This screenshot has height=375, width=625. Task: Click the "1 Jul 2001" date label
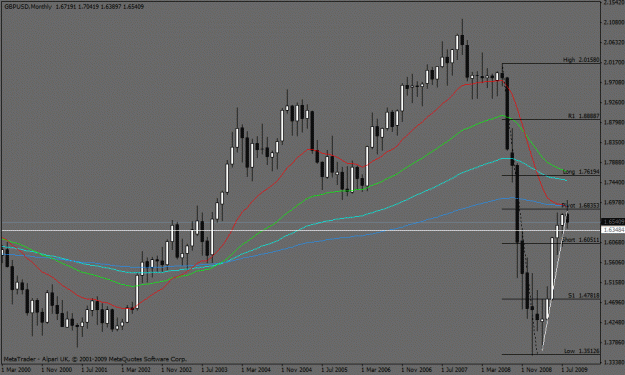pyautogui.click(x=94, y=370)
